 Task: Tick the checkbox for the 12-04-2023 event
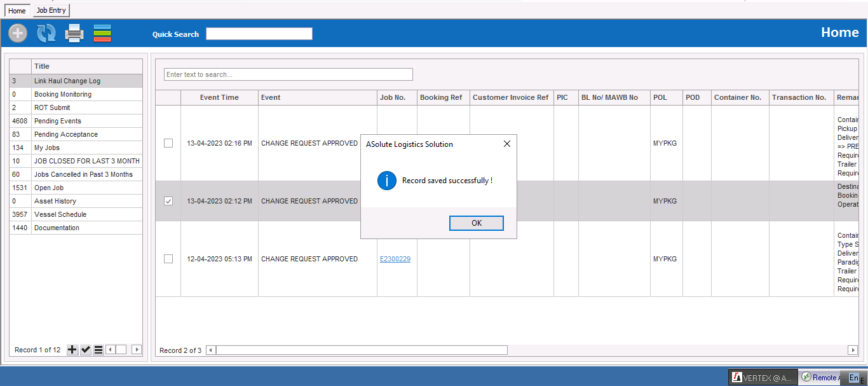pos(168,259)
